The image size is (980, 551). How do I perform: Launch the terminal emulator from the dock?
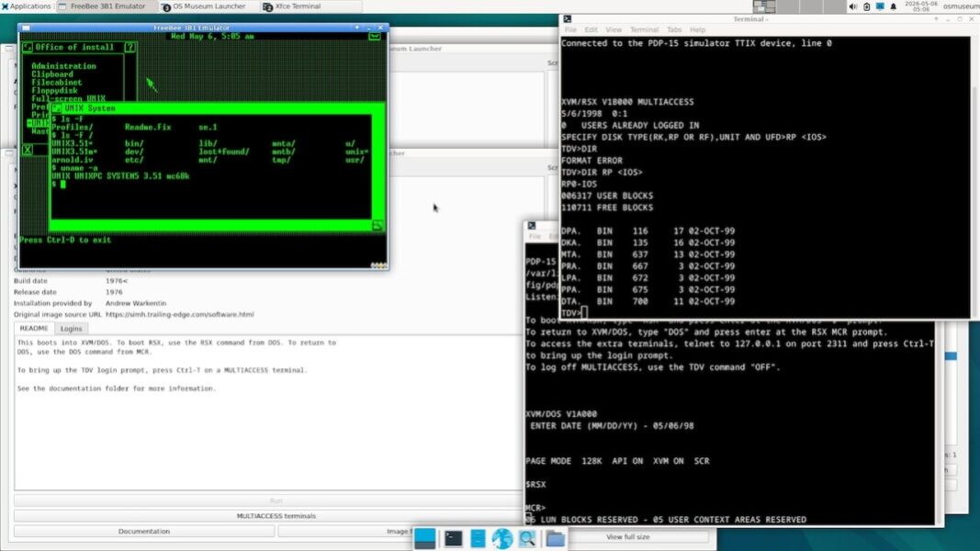point(453,538)
